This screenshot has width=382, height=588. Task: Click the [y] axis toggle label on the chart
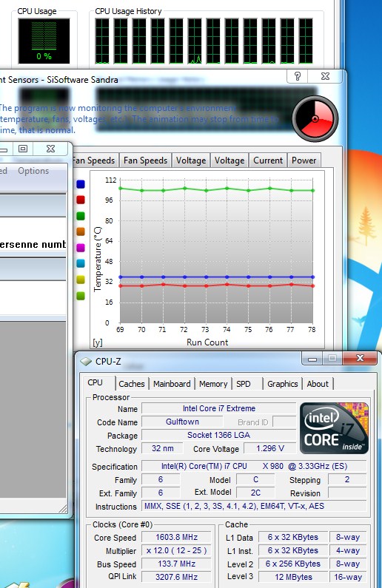(98, 342)
